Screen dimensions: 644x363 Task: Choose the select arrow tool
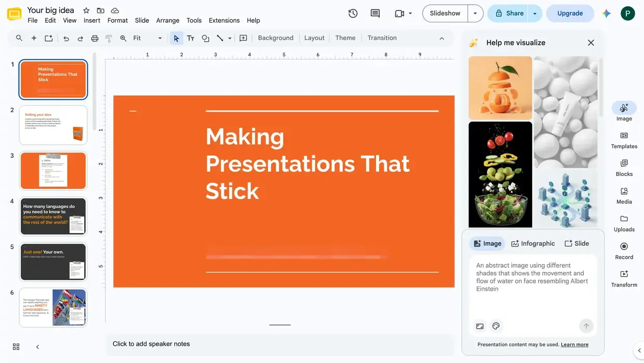pos(177,38)
